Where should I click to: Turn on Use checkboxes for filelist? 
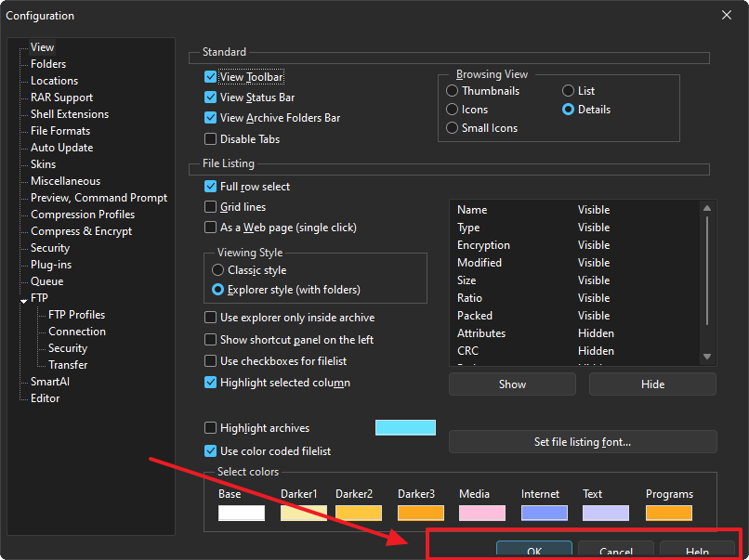pyautogui.click(x=210, y=361)
